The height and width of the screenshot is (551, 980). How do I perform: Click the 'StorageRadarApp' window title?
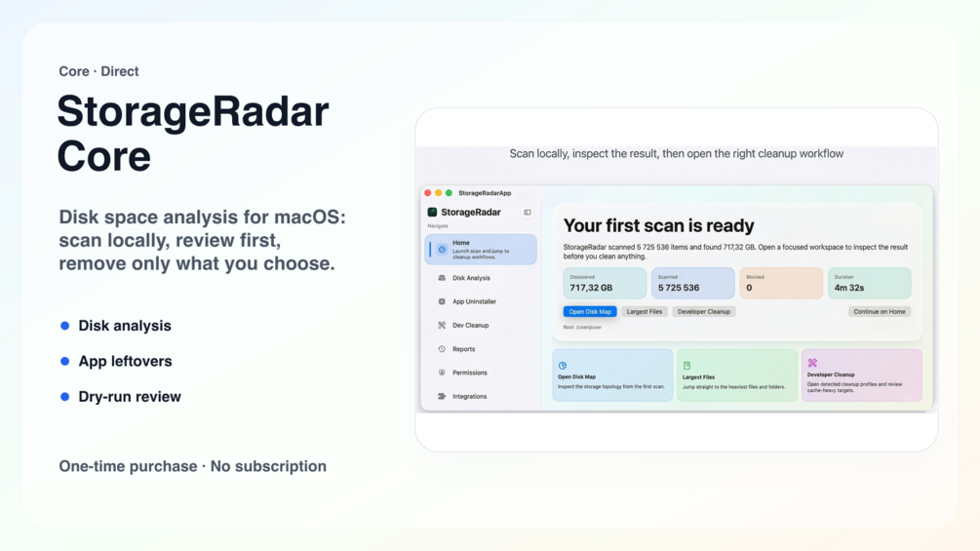click(x=485, y=193)
